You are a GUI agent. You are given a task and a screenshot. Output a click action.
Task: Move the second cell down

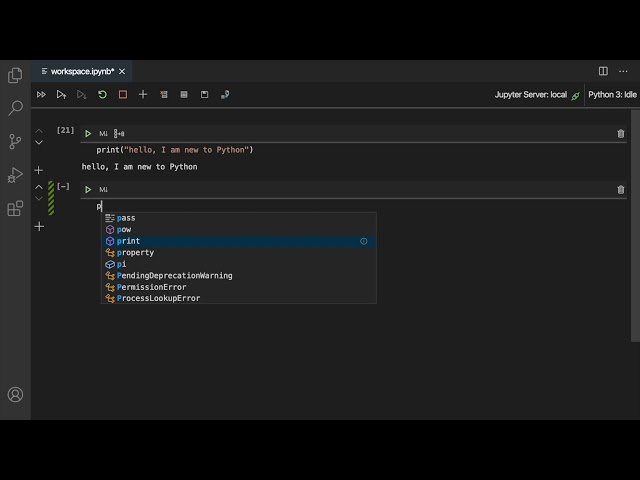[39, 198]
